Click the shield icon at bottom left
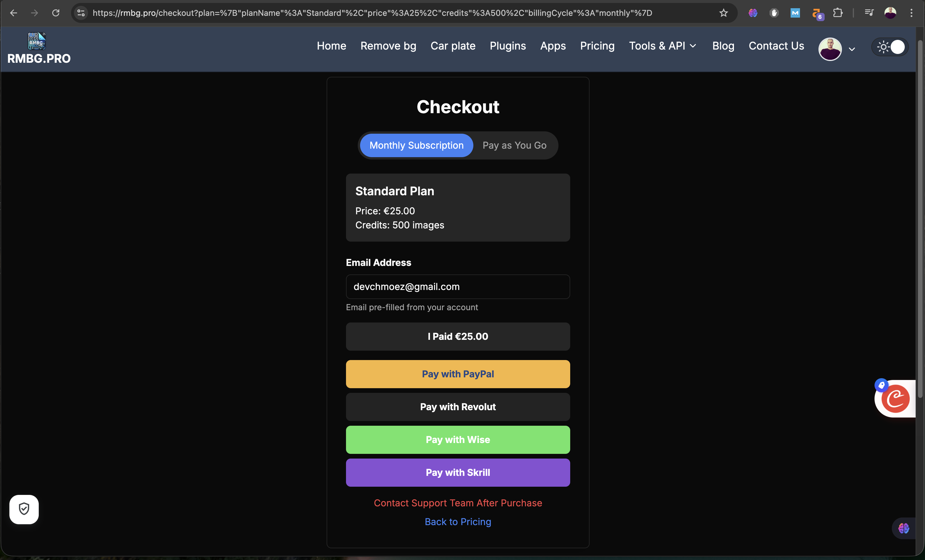The width and height of the screenshot is (925, 560). coord(24,509)
